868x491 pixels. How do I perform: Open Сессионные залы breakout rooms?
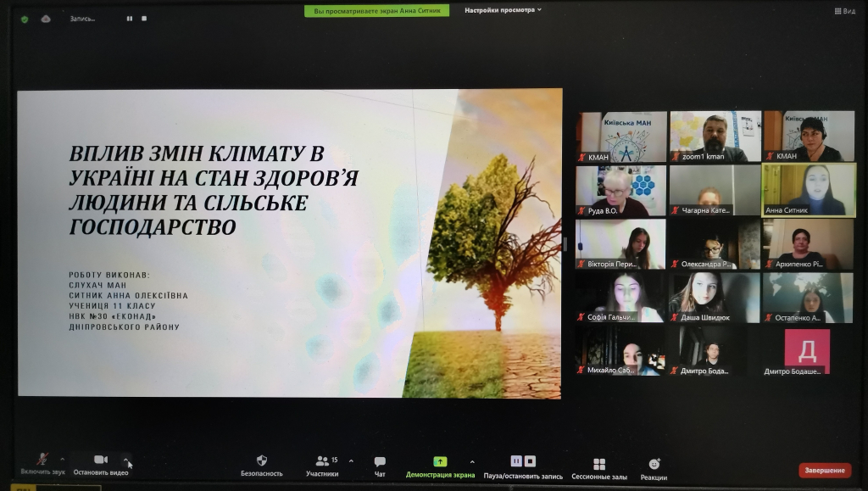599,469
